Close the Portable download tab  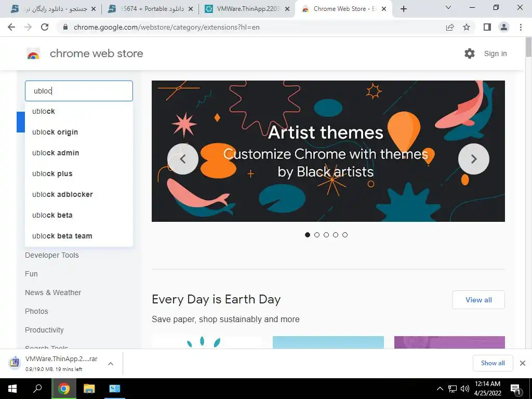click(191, 9)
